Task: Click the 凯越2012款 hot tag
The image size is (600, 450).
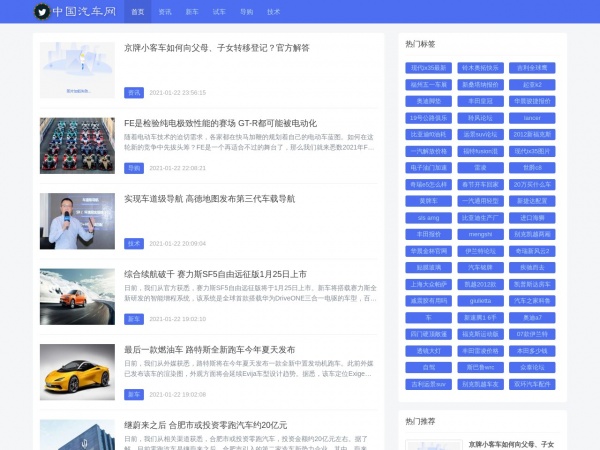Action: (480, 284)
